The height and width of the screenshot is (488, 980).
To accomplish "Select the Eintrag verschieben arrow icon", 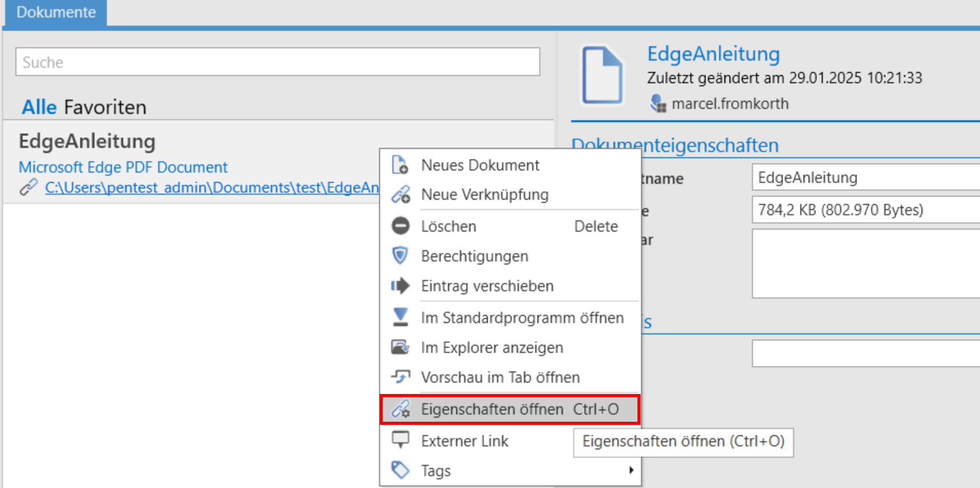I will (400, 286).
